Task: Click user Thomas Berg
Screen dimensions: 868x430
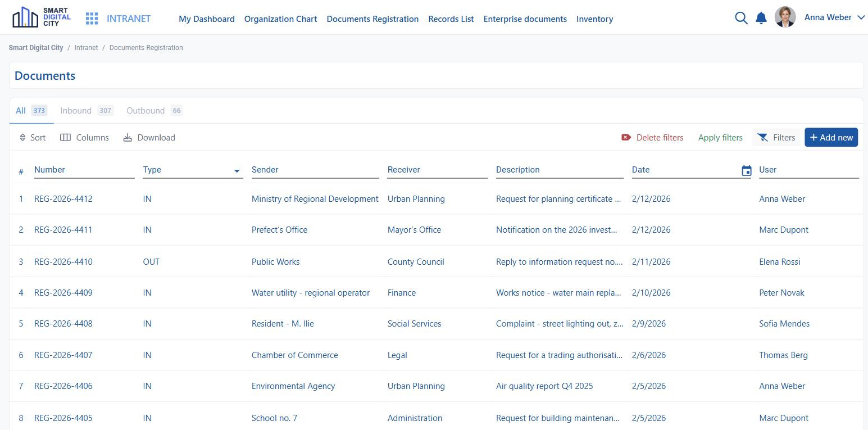Action: click(783, 355)
